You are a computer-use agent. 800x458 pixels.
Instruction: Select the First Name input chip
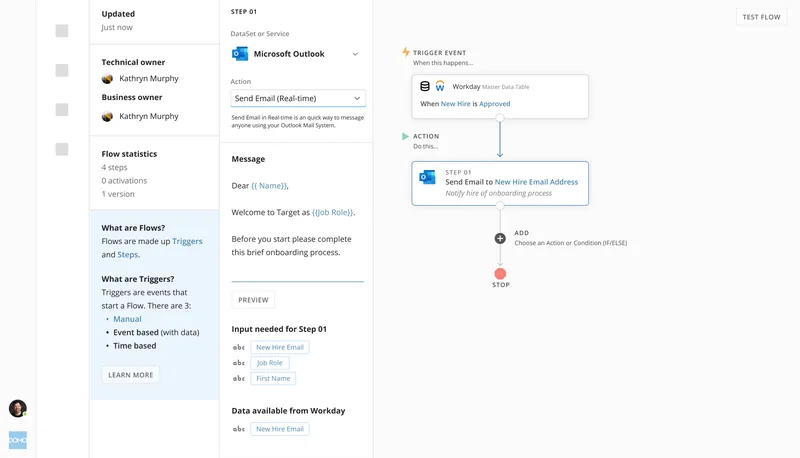pyautogui.click(x=273, y=378)
